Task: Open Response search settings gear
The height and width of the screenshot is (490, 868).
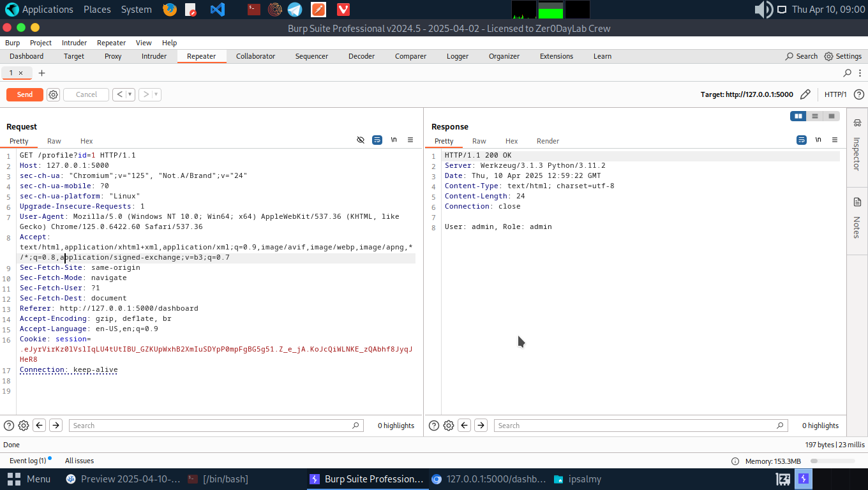Action: [x=449, y=426]
